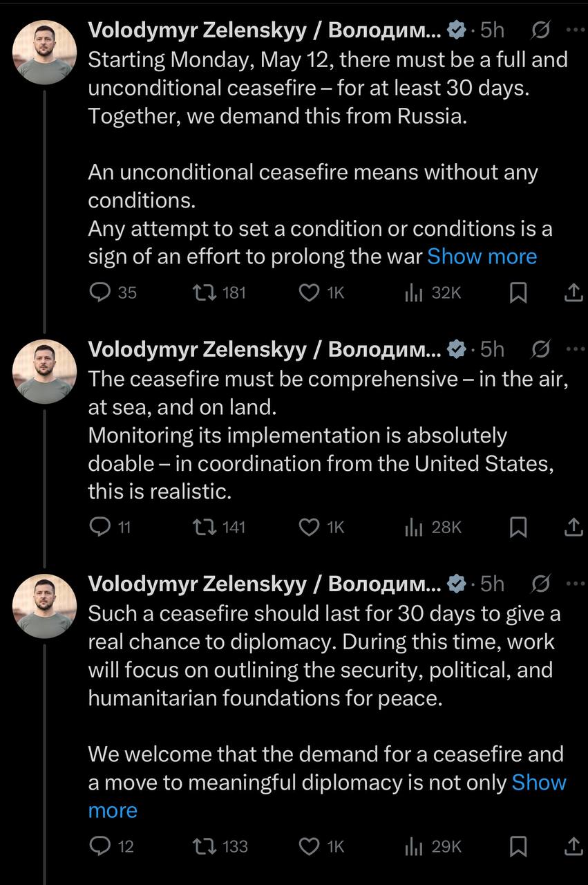Open Zelenskyy's profile from third tweet name

(263, 584)
